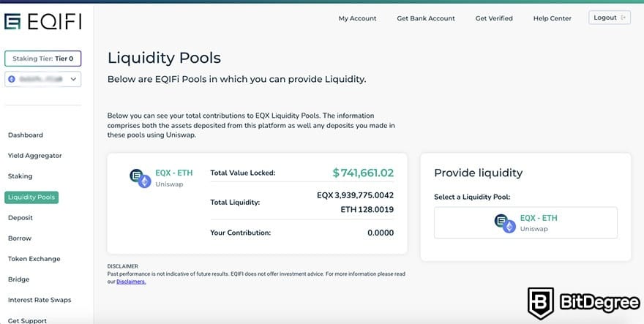Viewport: 644px width, 324px height.
Task: Click the EQX - ETH pool name in the stats card
Action: point(173,173)
